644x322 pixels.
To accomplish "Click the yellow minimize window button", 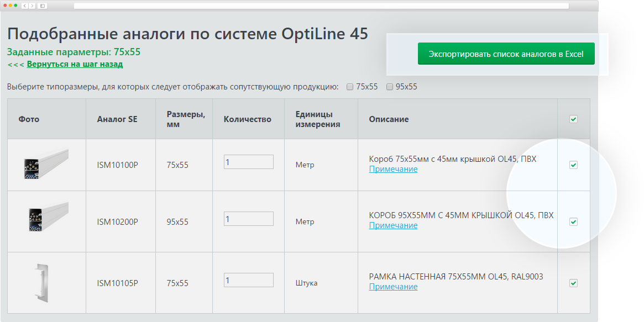I will [x=11, y=6].
